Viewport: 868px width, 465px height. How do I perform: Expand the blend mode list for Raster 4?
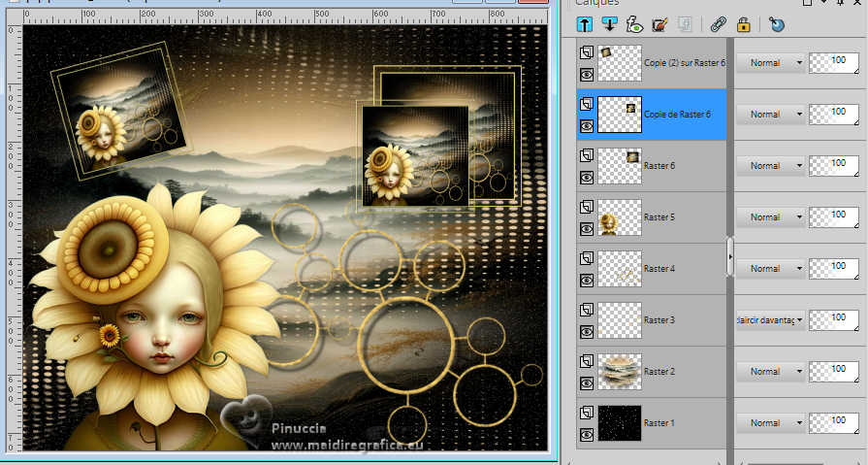pyautogui.click(x=771, y=269)
